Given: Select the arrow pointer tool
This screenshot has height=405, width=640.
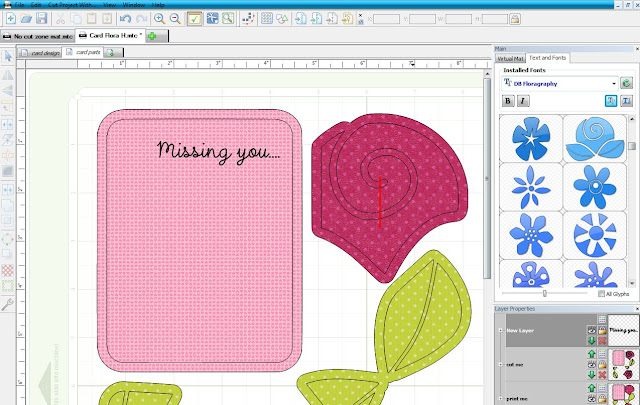Looking at the screenshot, I should click(x=8, y=56).
